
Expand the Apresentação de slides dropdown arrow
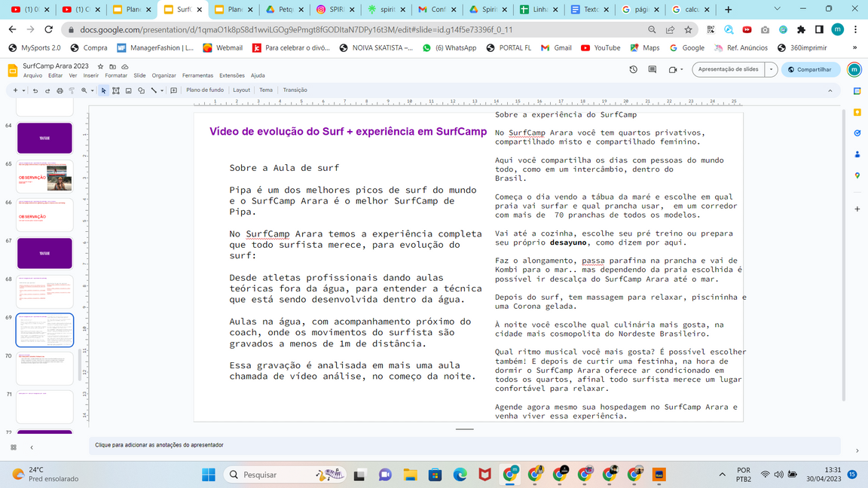tap(771, 69)
